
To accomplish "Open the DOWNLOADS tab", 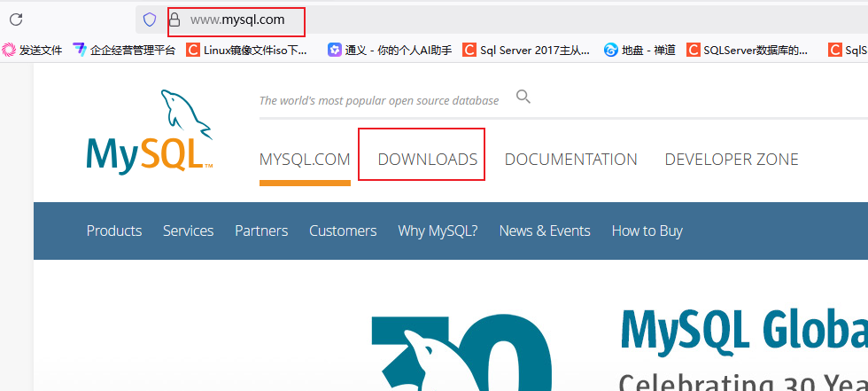I will (427, 160).
